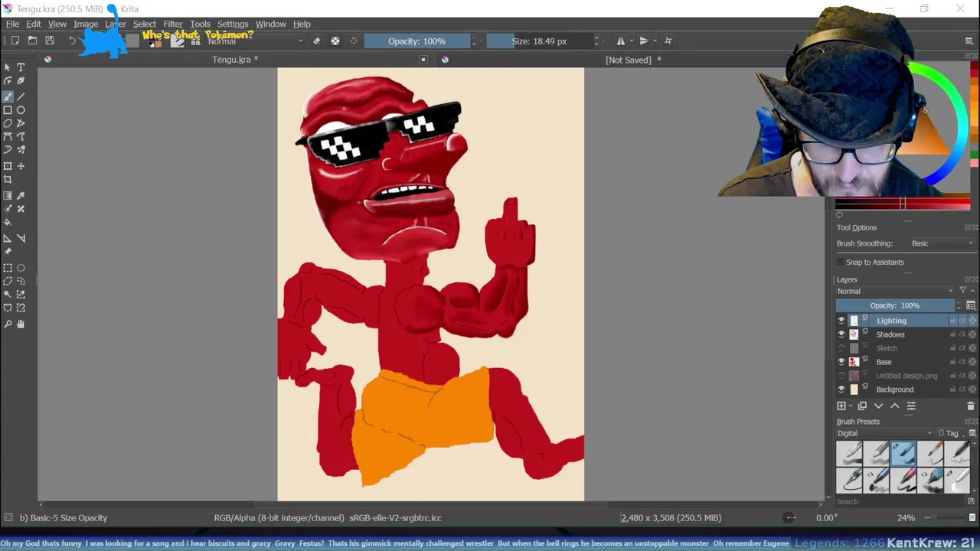Screen dimensions: 980x551
Task: Hide the Base layer
Action: click(841, 362)
